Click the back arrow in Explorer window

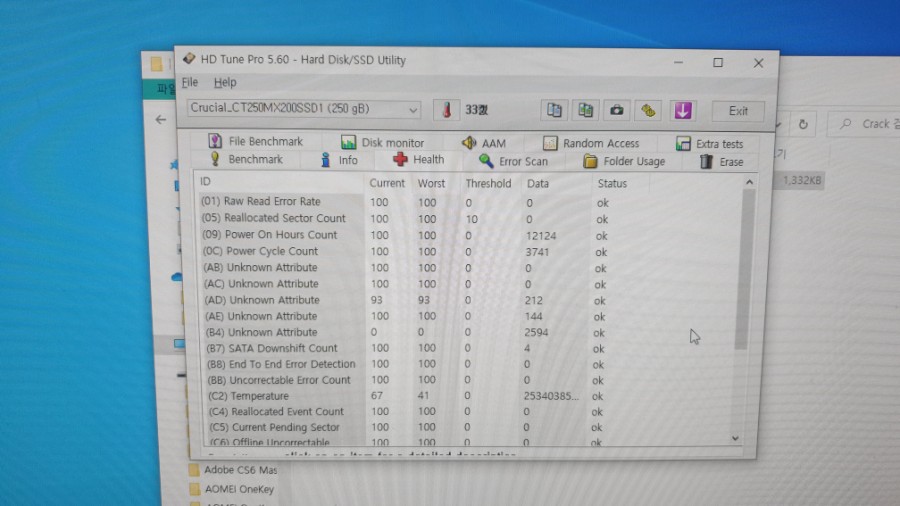tap(161, 119)
